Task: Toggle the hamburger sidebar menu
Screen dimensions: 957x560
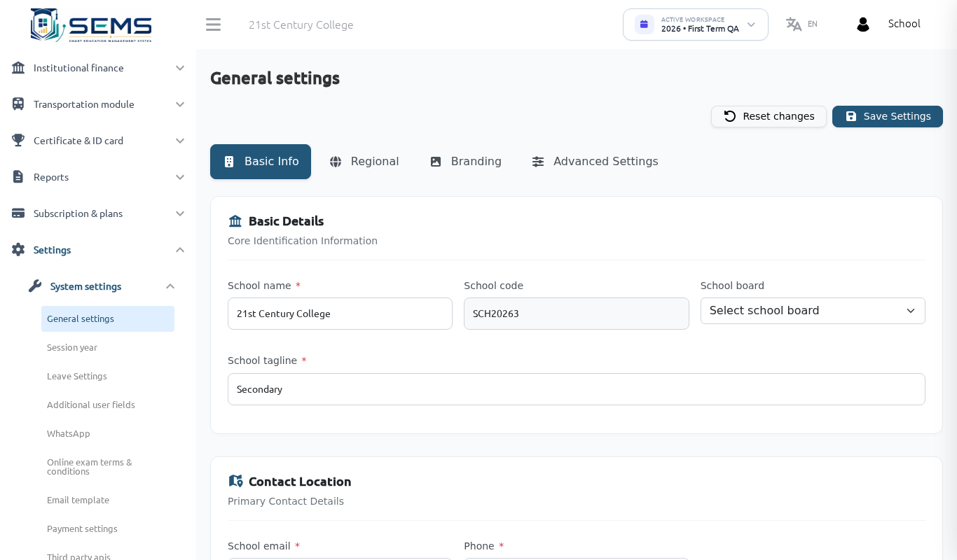Action: [x=213, y=24]
